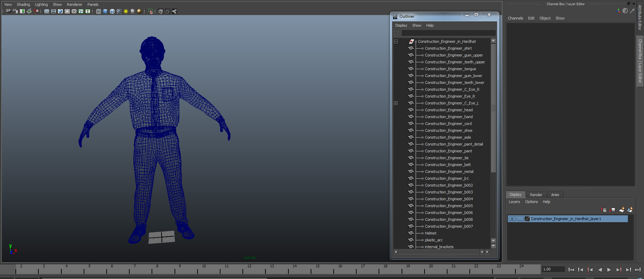Expand Construction_Engineer_C_Eye_L node
This screenshot has width=644, height=279.
[396, 103]
